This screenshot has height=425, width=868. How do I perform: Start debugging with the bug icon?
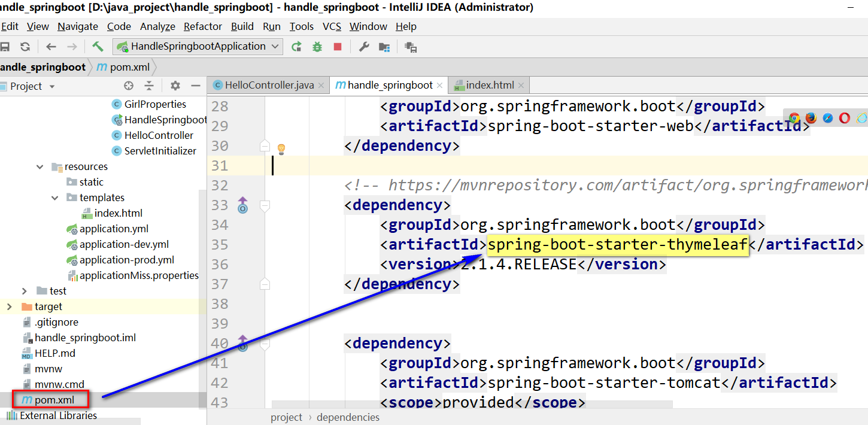click(x=317, y=47)
